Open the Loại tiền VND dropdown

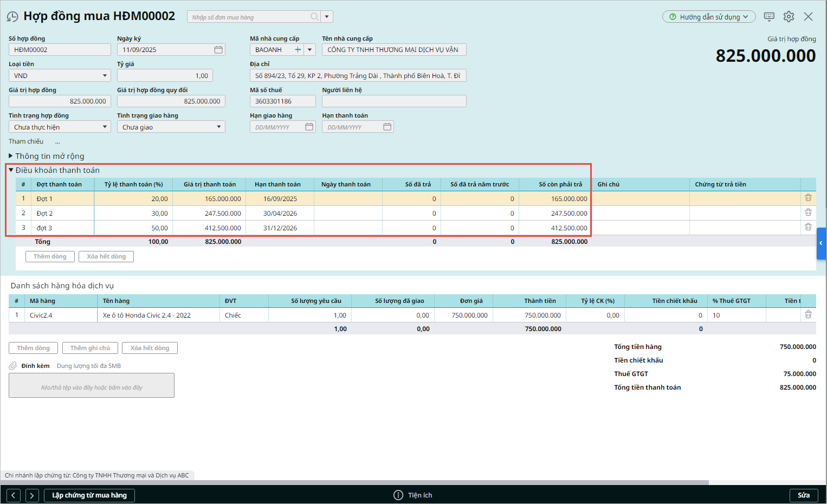click(x=105, y=76)
